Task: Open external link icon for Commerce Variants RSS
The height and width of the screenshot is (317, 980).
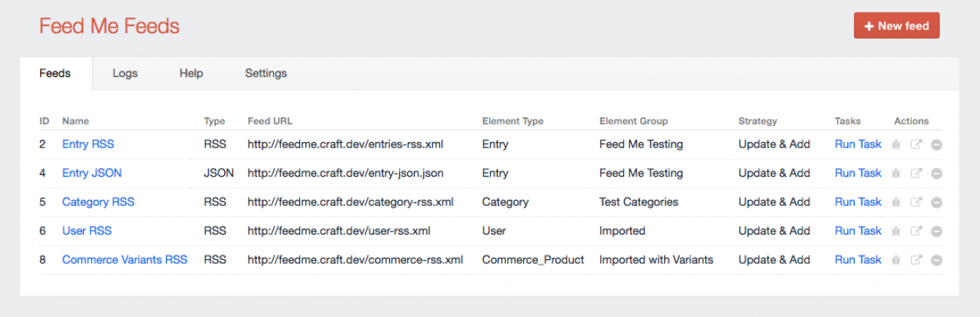Action: (916, 260)
